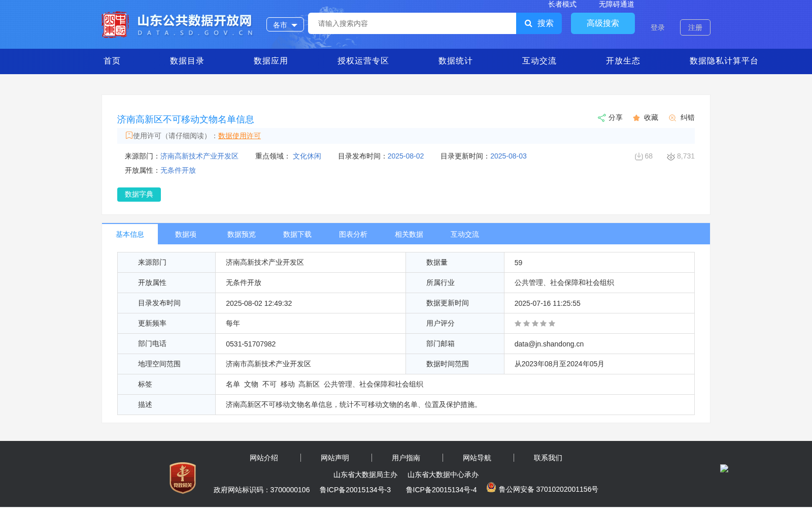Click the 党政机关 badge in footer

point(183,478)
